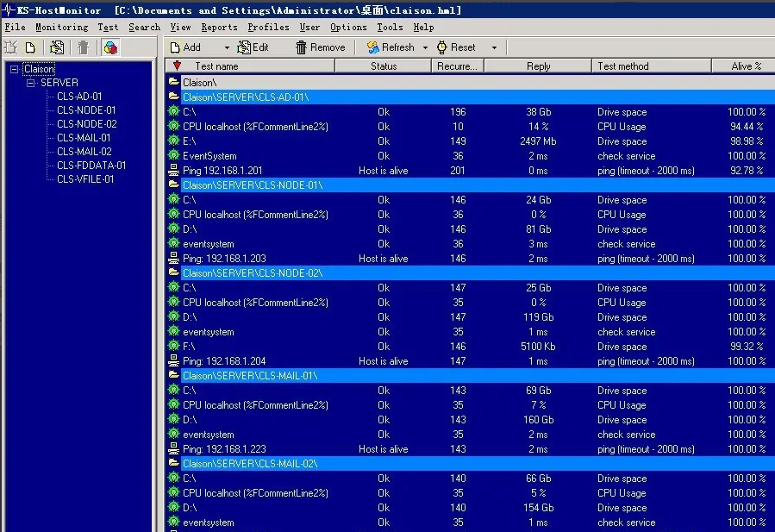The height and width of the screenshot is (532, 775).
Task: Open the User menu
Action: [x=309, y=28]
